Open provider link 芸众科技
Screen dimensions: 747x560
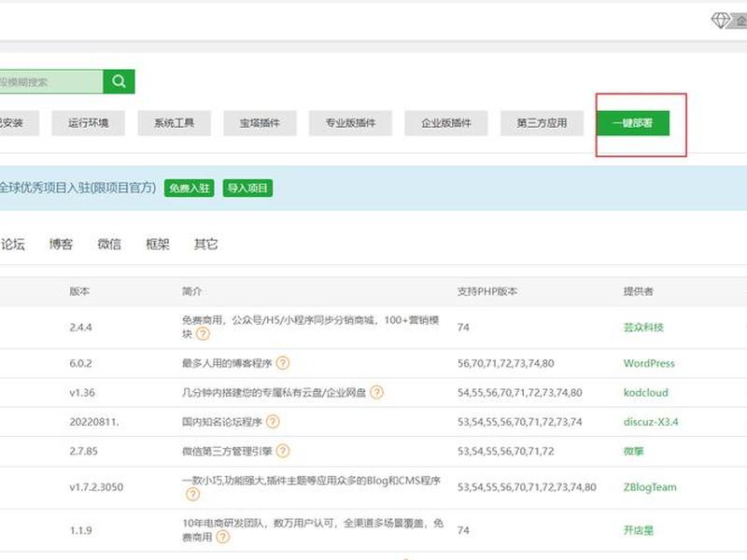pos(643,328)
